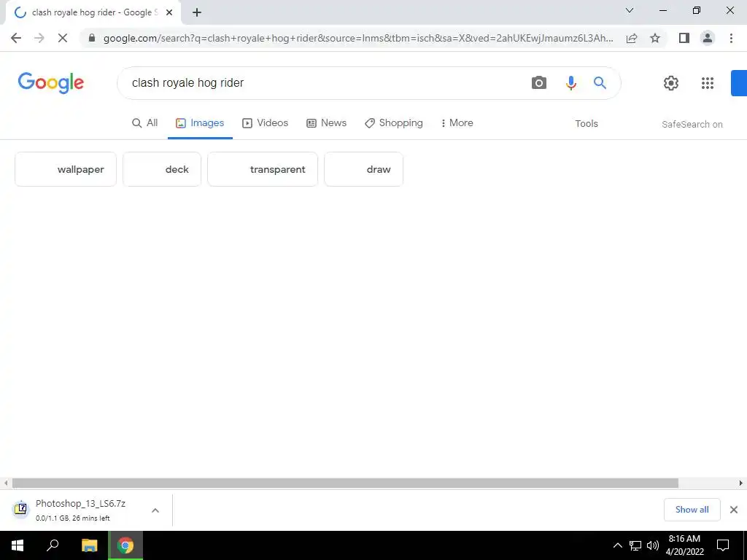The image size is (747, 560).
Task: Open the tab search chevron
Action: tap(630, 10)
